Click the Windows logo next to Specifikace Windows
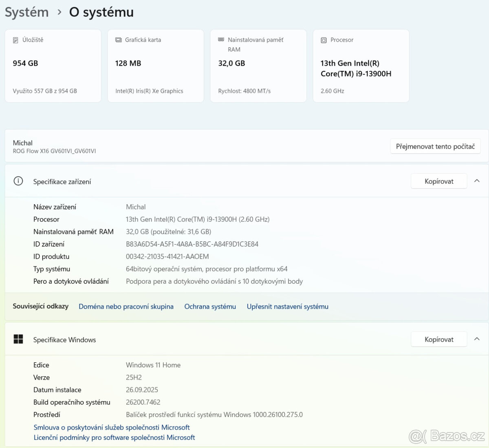The height and width of the screenshot is (448, 489). click(18, 339)
